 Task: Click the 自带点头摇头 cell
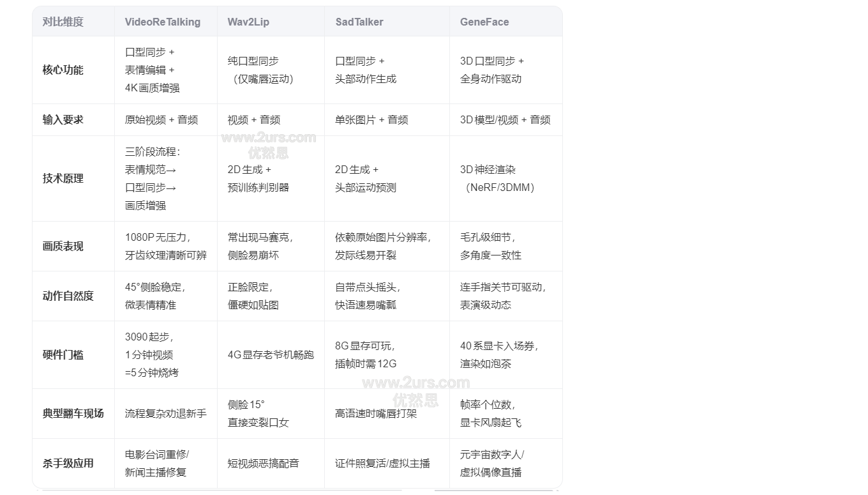pos(387,296)
